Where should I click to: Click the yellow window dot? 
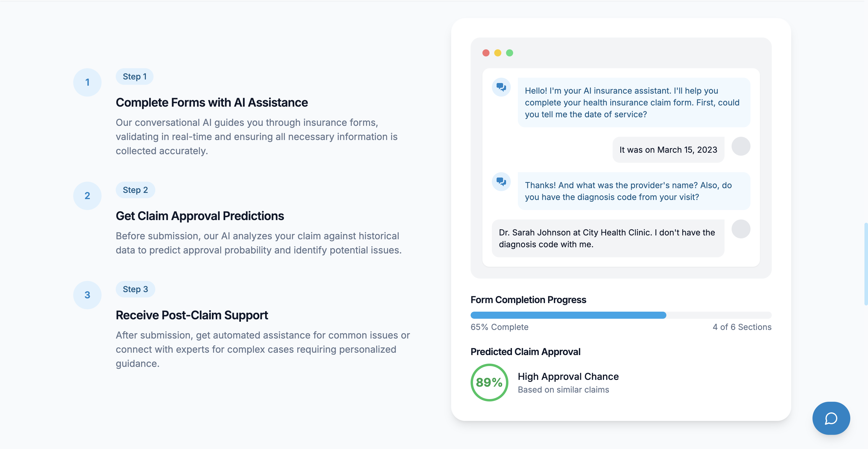[497, 53]
